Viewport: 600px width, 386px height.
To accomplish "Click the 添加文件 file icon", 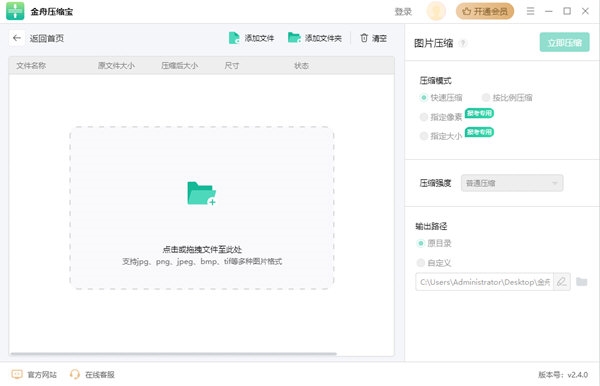I will pyautogui.click(x=234, y=38).
